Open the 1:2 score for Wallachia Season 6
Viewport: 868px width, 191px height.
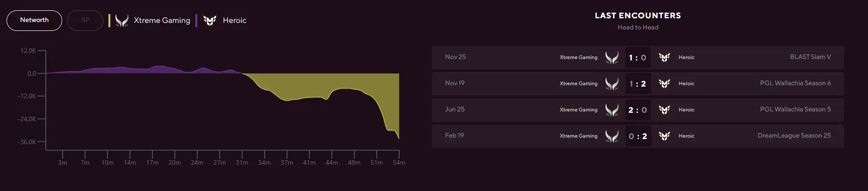coord(638,84)
